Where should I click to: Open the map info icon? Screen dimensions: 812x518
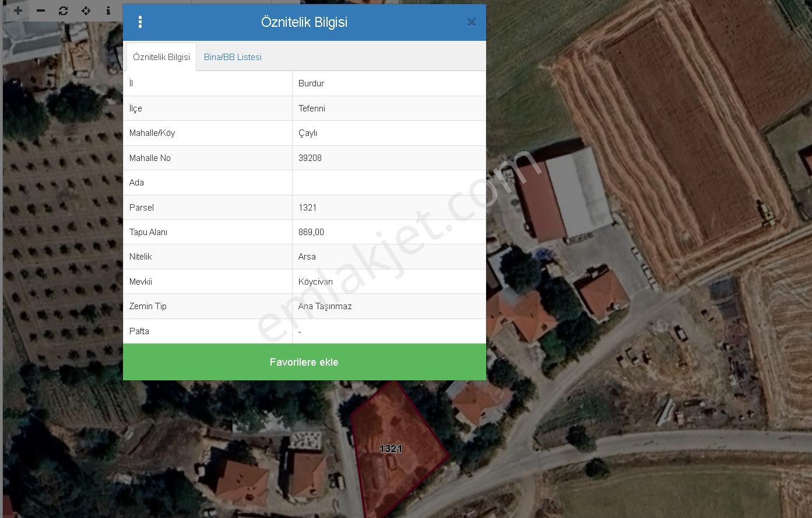point(108,10)
